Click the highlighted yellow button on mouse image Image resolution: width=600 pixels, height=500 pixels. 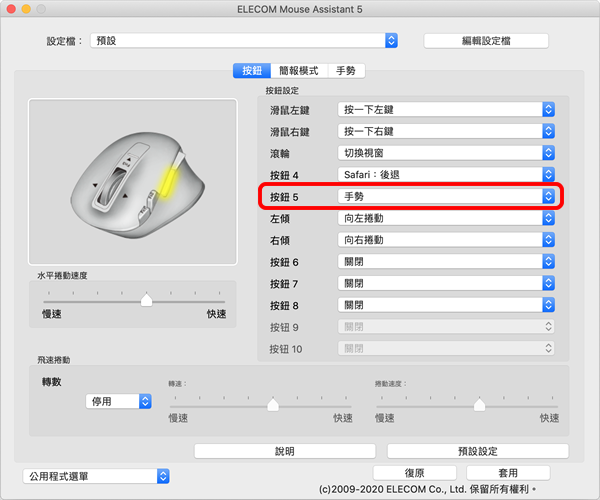pyautogui.click(x=168, y=182)
